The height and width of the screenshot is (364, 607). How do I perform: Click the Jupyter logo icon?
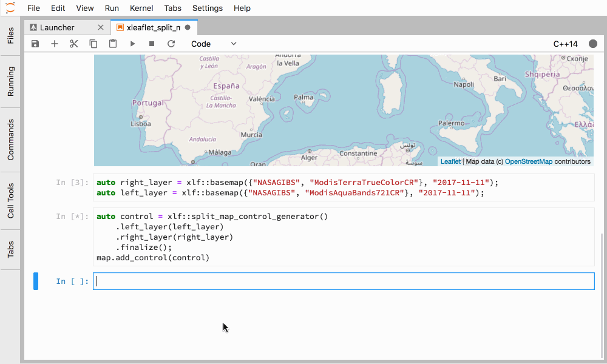click(10, 8)
